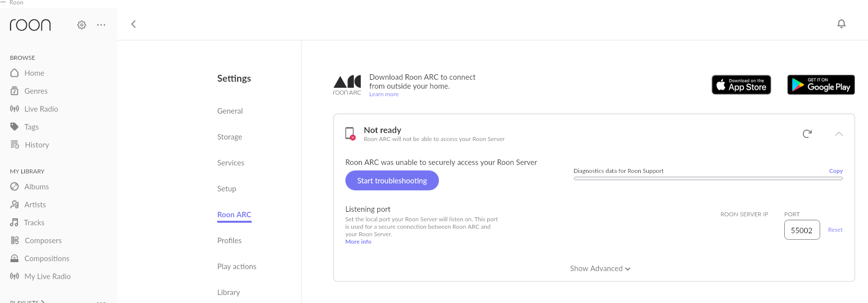
Task: Refresh the Roon ARC status
Action: (807, 134)
